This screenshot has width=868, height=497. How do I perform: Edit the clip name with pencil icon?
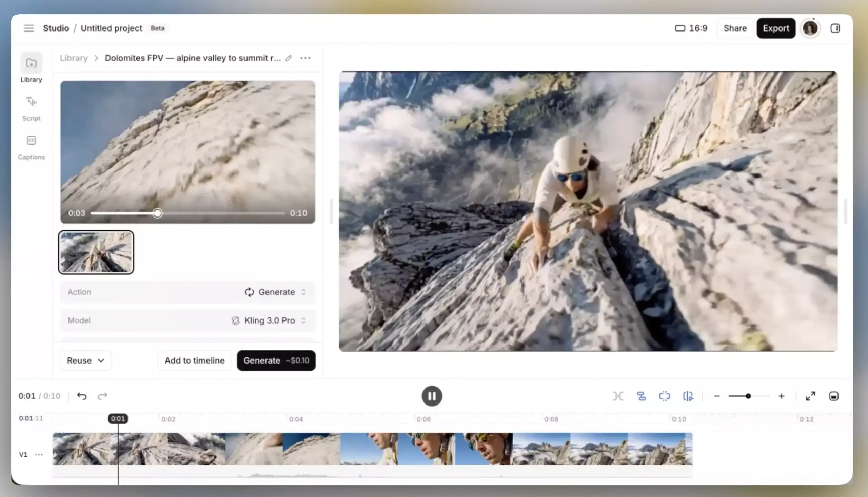(x=289, y=58)
